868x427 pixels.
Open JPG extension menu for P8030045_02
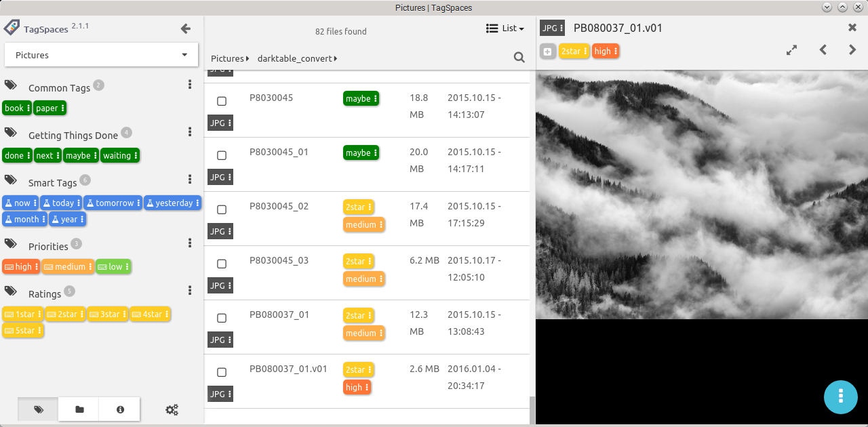(220, 231)
